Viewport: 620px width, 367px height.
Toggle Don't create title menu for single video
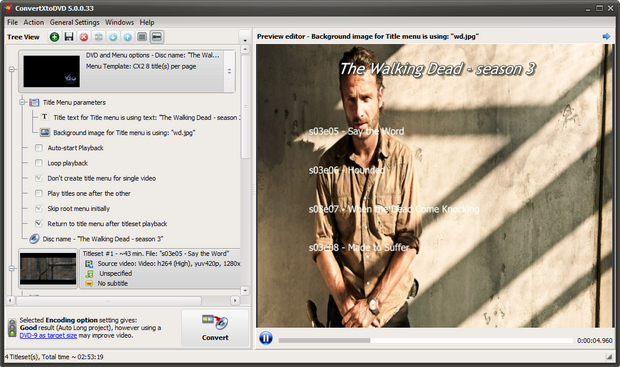[39, 178]
